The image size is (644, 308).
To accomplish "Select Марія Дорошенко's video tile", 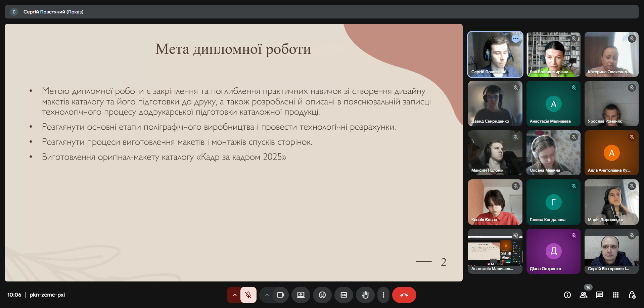I will (611, 202).
